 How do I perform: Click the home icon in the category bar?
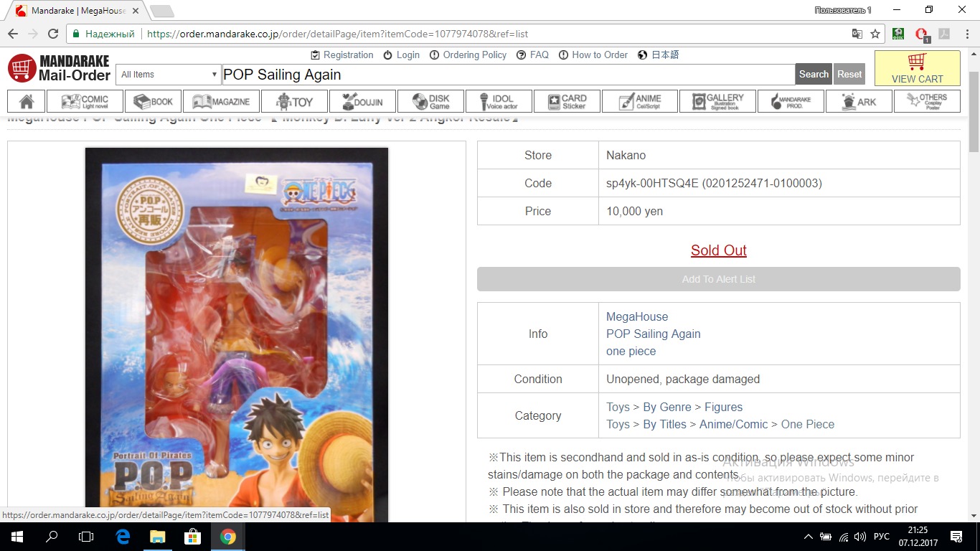pos(27,101)
